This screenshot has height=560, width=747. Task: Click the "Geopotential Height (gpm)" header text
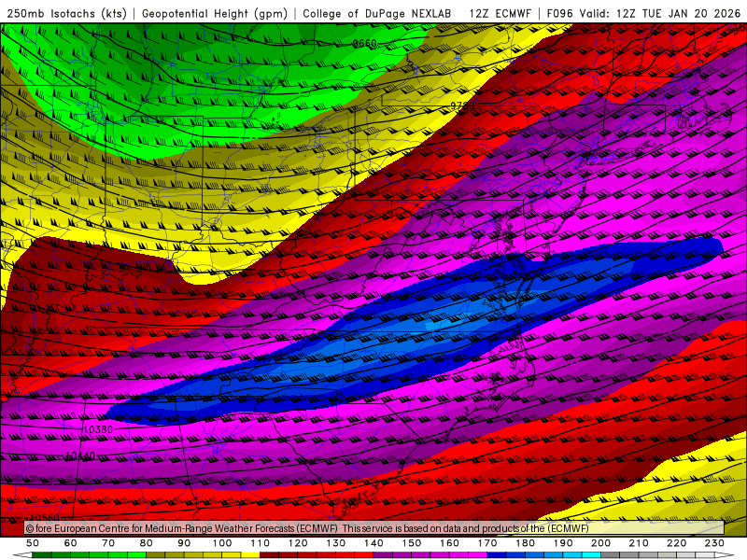215,13
